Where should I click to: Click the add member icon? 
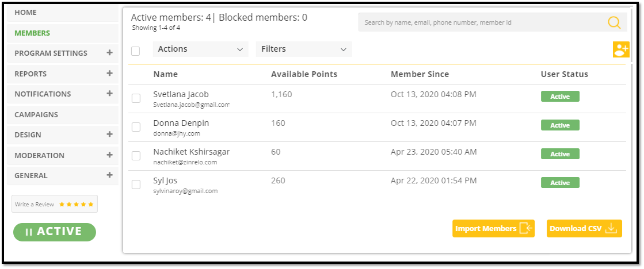pyautogui.click(x=621, y=49)
